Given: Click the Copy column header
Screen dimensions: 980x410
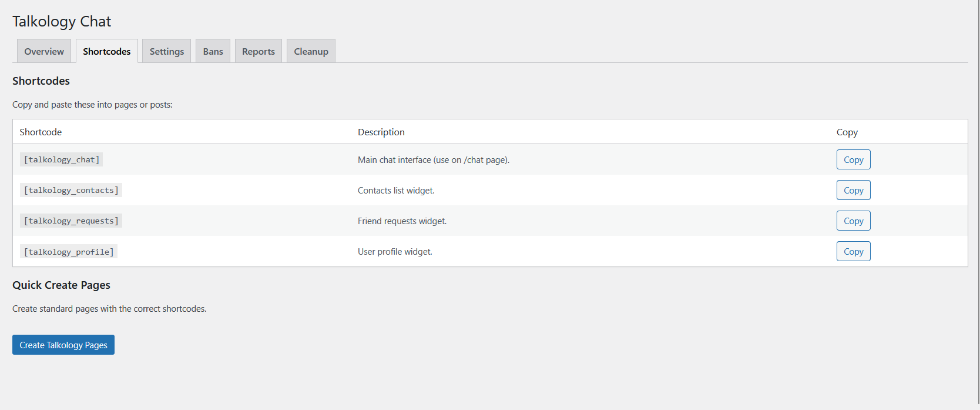Looking at the screenshot, I should 847,132.
